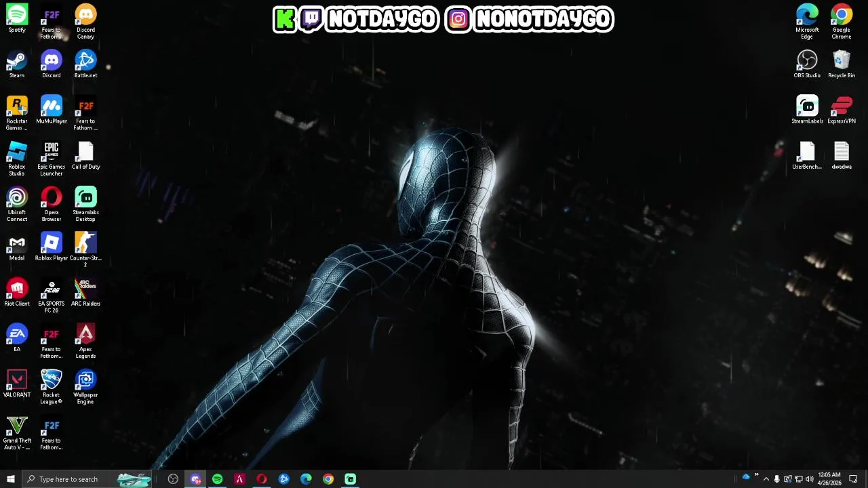This screenshot has height=488, width=868.
Task: Launch Google Chrome from the taskbar
Action: click(x=328, y=479)
